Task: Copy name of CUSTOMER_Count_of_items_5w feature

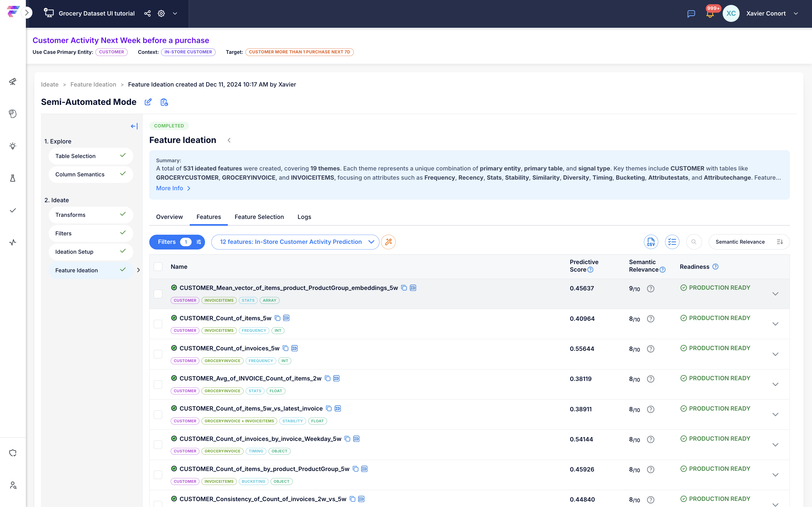Action: click(x=277, y=318)
